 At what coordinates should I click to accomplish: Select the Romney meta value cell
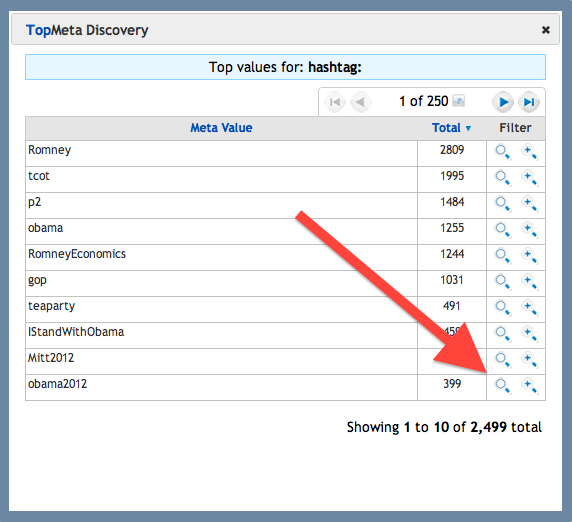pyautogui.click(x=221, y=154)
